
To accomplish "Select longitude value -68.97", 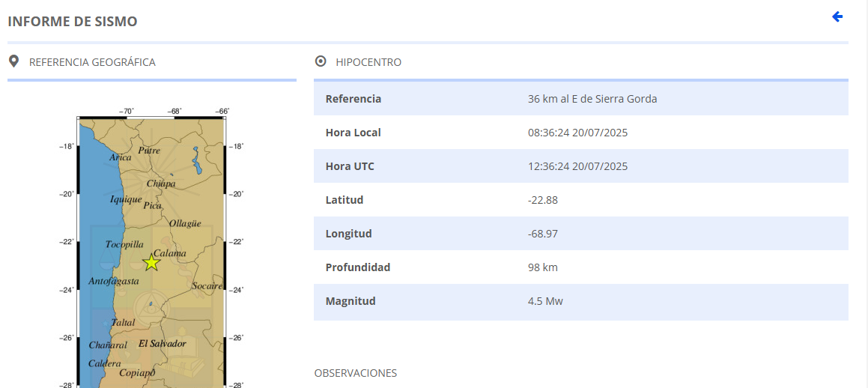I will (543, 234).
